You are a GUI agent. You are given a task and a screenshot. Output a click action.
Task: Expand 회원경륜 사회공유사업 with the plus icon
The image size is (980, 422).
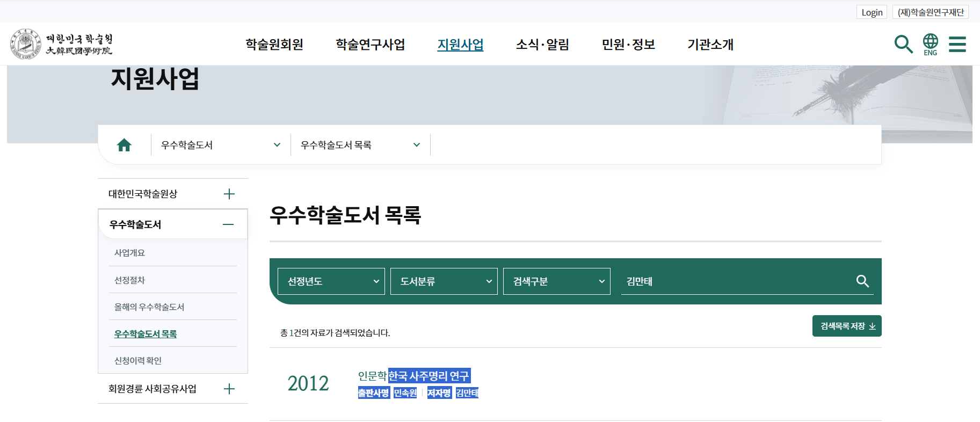229,389
